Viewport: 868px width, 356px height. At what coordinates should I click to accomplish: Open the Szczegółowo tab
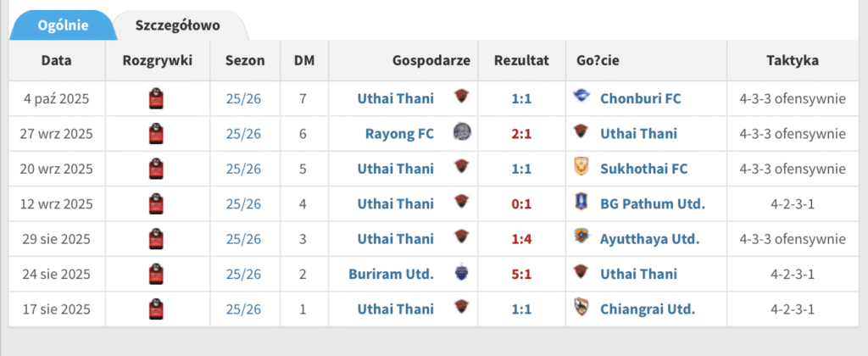pyautogui.click(x=177, y=25)
